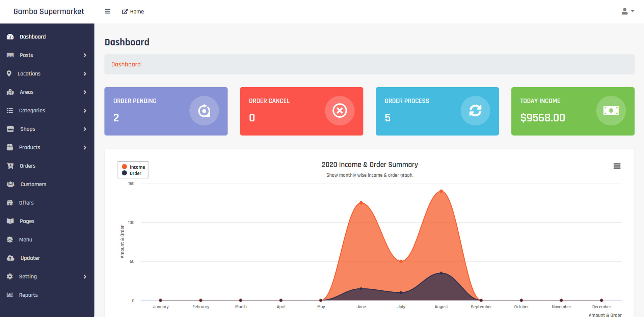Click the Orders shopping cart icon
The height and width of the screenshot is (317, 644).
tap(10, 166)
